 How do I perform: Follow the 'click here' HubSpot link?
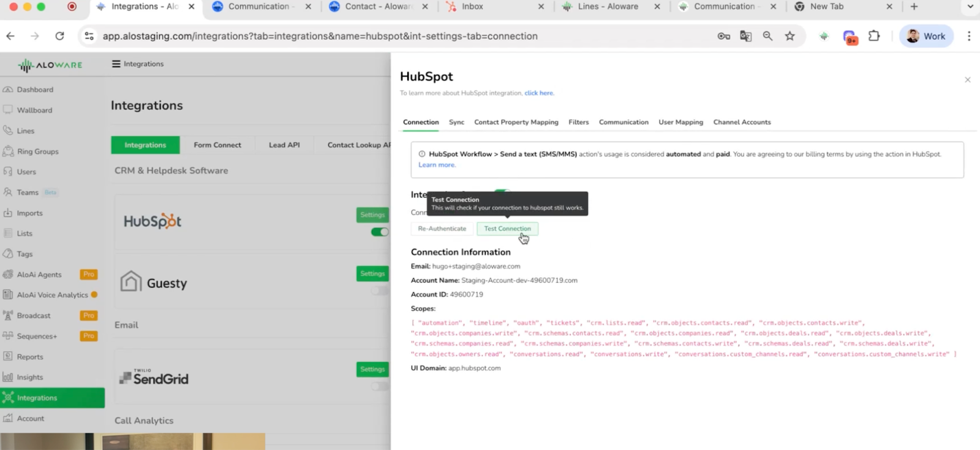[539, 93]
